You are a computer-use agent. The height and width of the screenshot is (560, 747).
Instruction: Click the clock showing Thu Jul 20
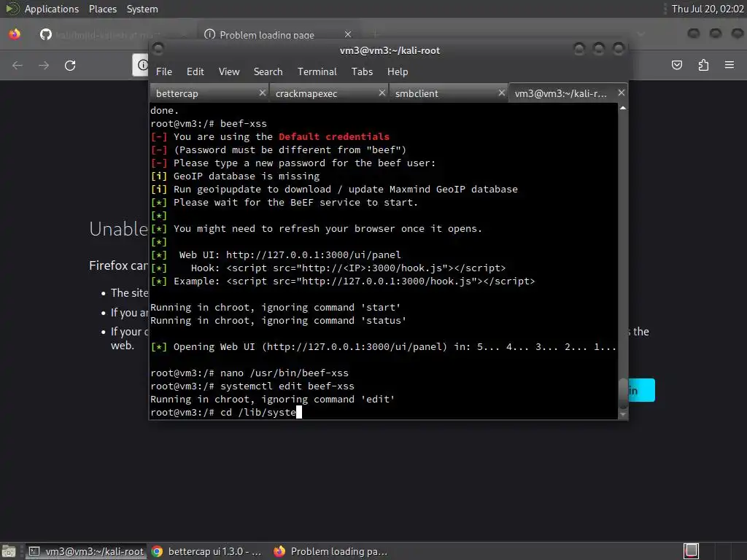click(708, 9)
